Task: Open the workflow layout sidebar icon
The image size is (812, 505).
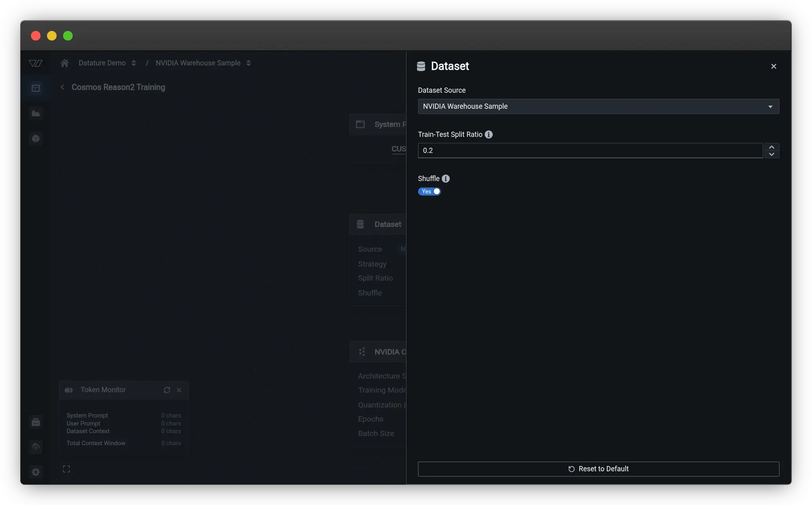Action: pos(36,88)
